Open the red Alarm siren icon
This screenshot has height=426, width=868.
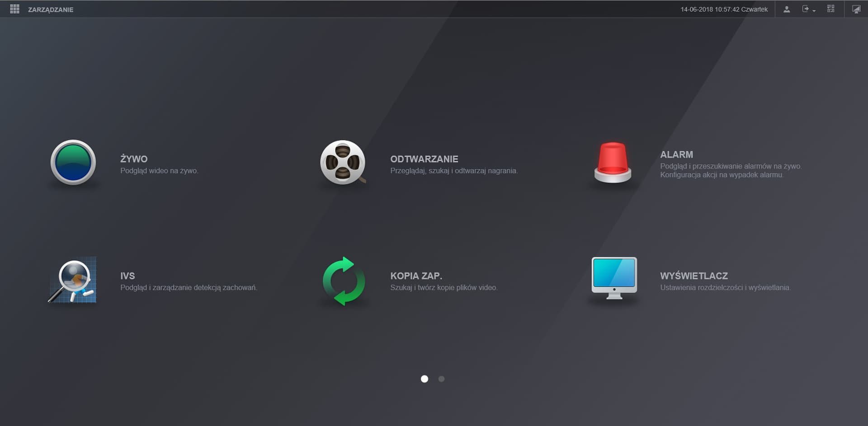(613, 162)
